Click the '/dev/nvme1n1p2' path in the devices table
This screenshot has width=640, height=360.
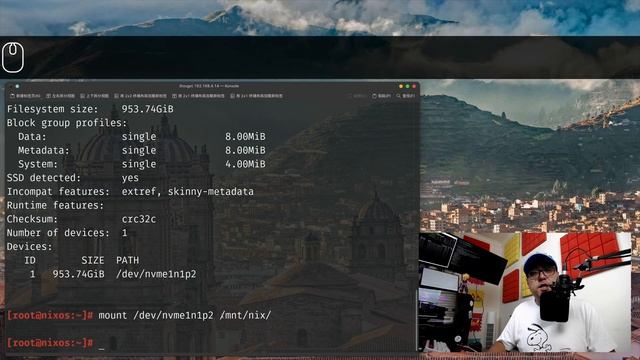(156, 274)
